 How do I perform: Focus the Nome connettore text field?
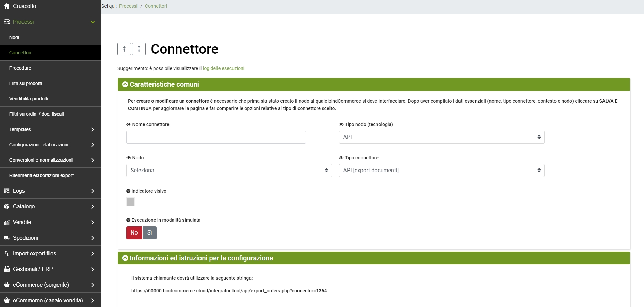(x=216, y=137)
